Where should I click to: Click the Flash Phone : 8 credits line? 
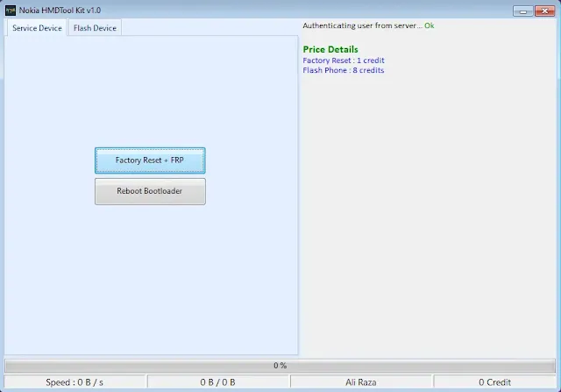tap(344, 70)
